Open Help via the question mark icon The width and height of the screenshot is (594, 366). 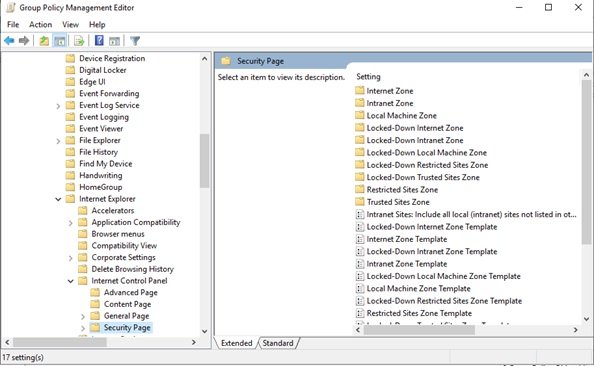tap(99, 40)
